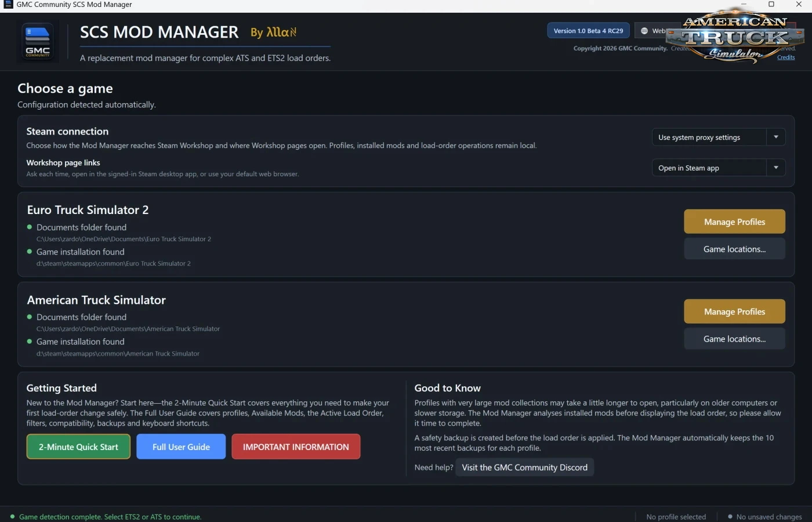812x522 pixels.
Task: Open Game locations for Euro Truck Simulator 2
Action: (734, 249)
